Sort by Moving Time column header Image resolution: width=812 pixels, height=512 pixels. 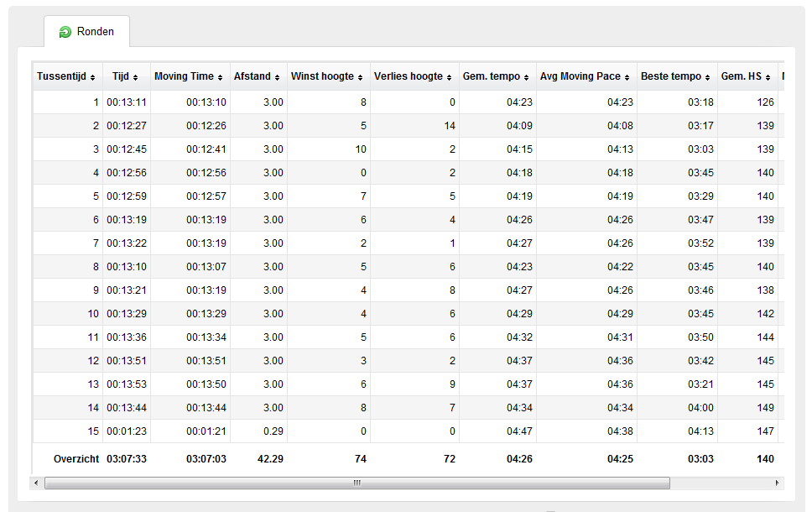(x=190, y=76)
